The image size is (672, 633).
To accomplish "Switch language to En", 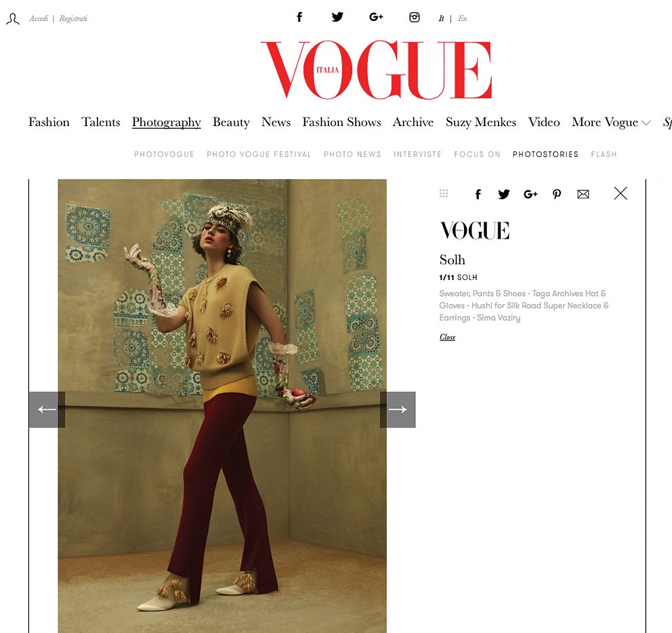I will 463,18.
